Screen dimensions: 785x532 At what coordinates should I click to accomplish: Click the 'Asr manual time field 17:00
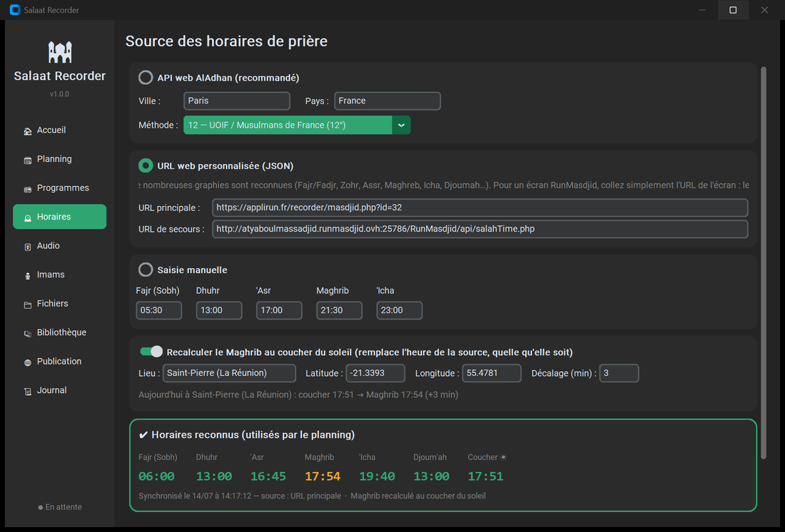[x=279, y=310]
